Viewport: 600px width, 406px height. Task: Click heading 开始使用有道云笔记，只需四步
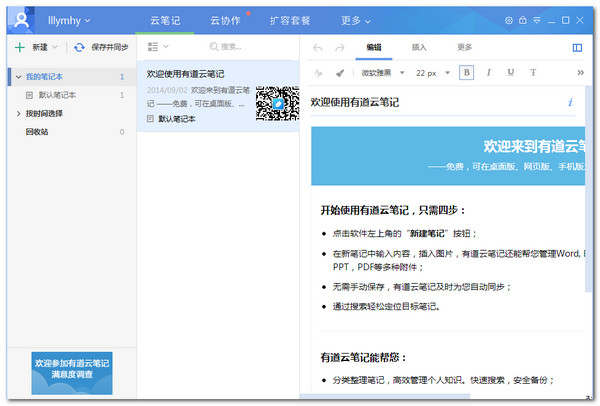pyautogui.click(x=393, y=210)
